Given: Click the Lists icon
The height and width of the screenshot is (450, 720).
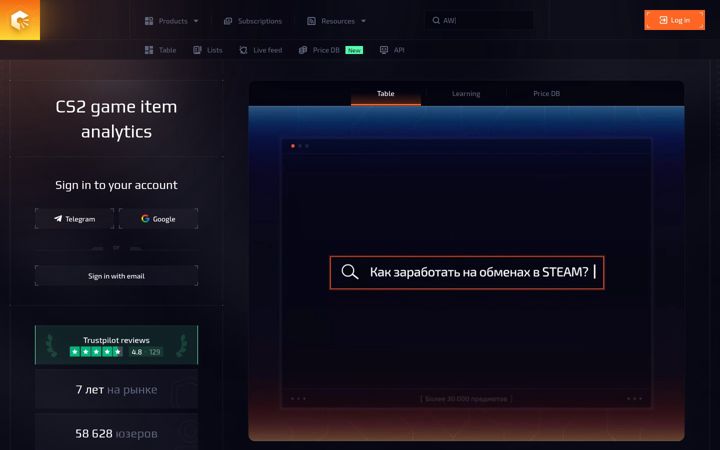Looking at the screenshot, I should click(x=197, y=50).
